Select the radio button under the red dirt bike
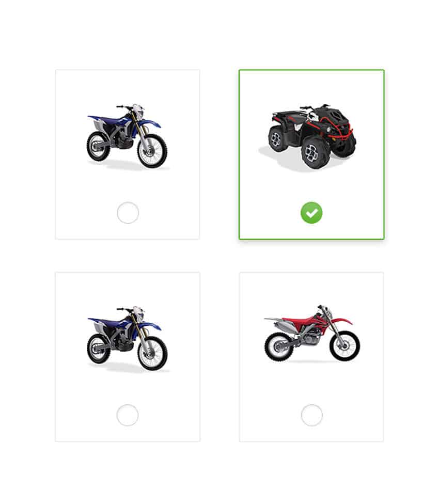The image size is (438, 504). (311, 415)
